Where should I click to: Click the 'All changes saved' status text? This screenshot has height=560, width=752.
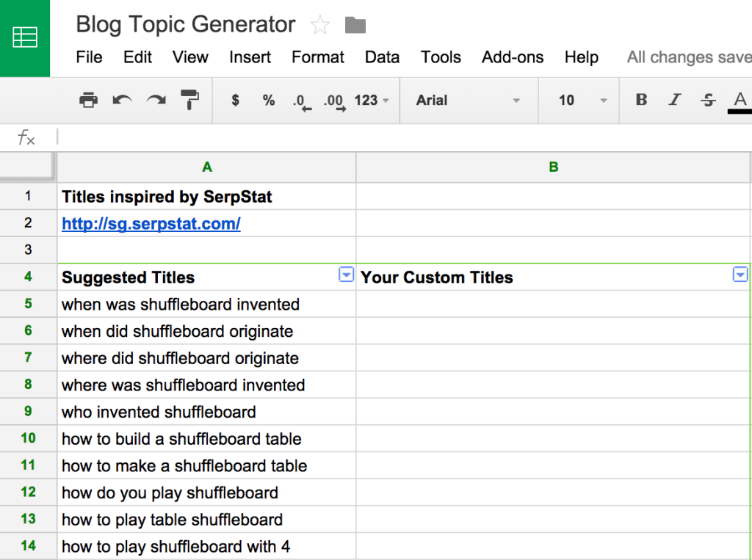tap(689, 57)
